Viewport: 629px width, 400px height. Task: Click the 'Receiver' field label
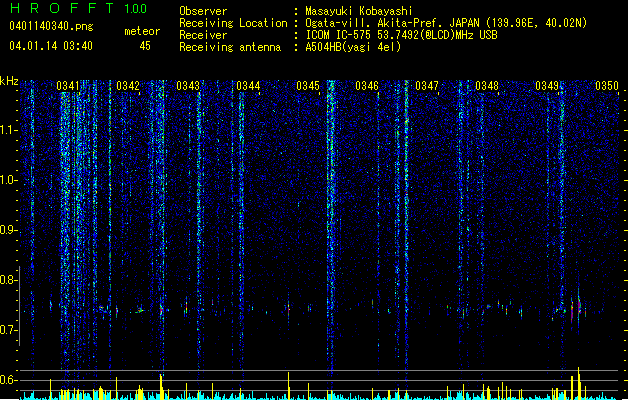(x=203, y=35)
